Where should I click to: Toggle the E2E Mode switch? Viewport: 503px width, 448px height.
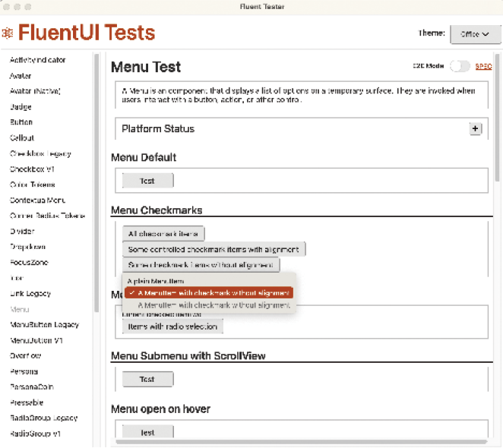tap(460, 66)
